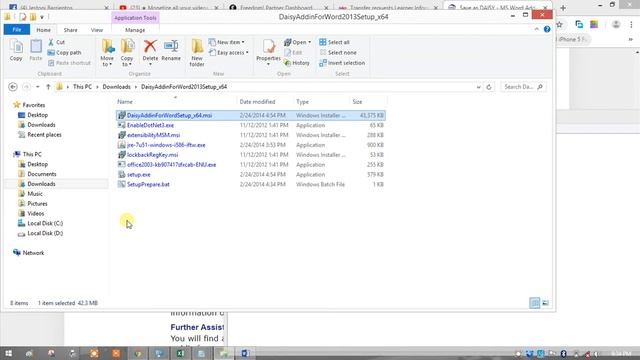Click the Paste icon in the Clipboard group
Image resolution: width=640 pixels, height=360 pixels.
coord(36,50)
